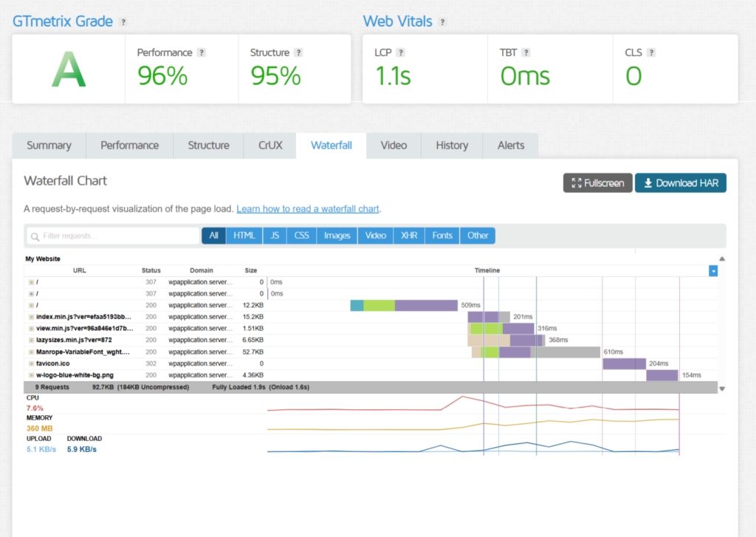Open the Video tab
Viewport: 756px width, 537px height.
(x=394, y=146)
